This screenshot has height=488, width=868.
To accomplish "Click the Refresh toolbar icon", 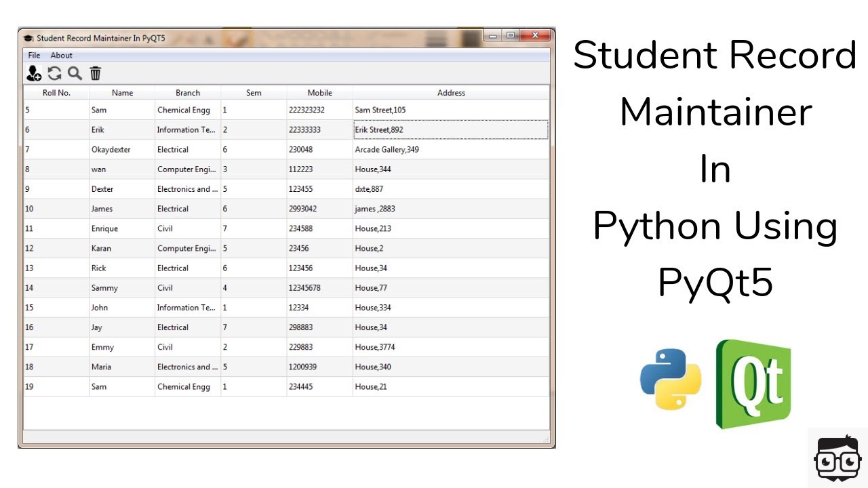I will (54, 74).
